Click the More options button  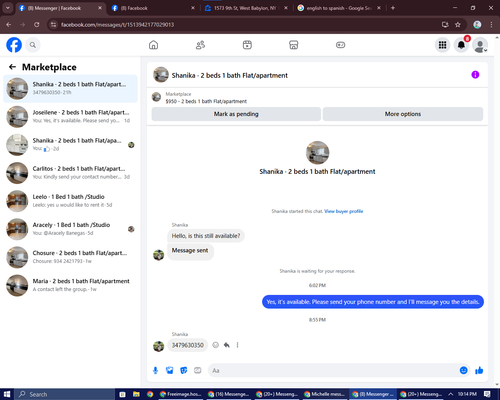403,114
